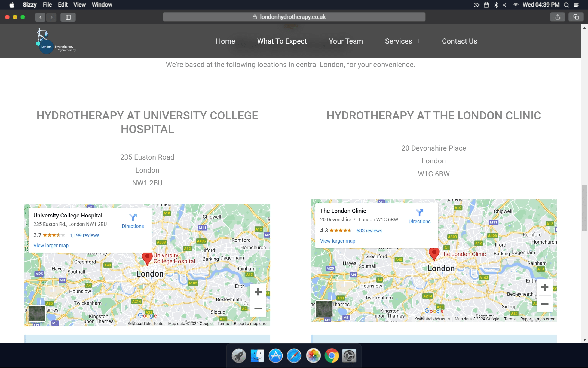Expand the Services menu plus sign

(418, 41)
